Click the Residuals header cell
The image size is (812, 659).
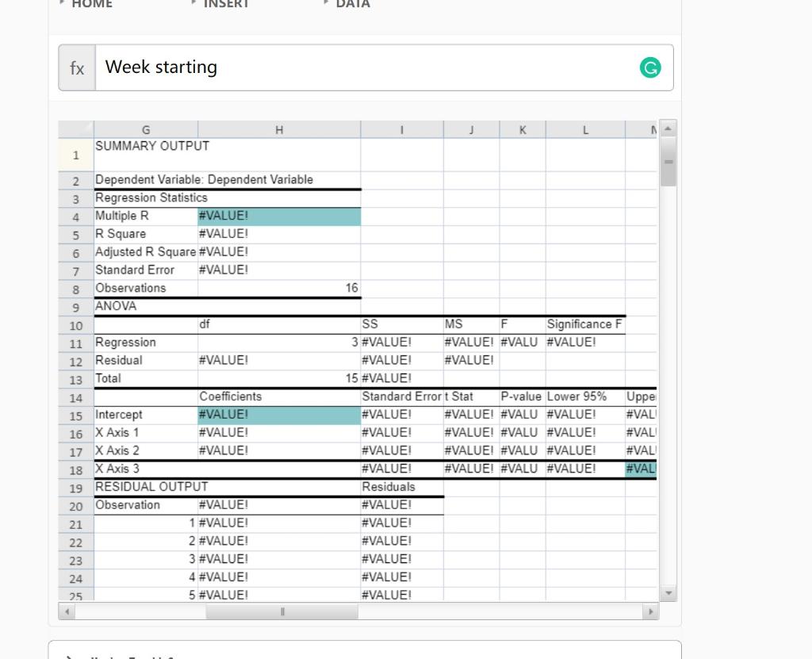(402, 488)
